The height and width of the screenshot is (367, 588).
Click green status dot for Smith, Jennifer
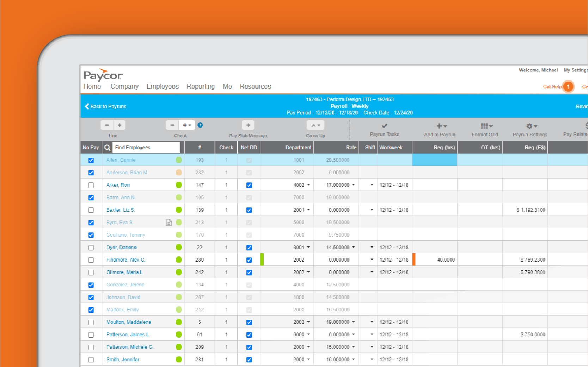point(179,359)
